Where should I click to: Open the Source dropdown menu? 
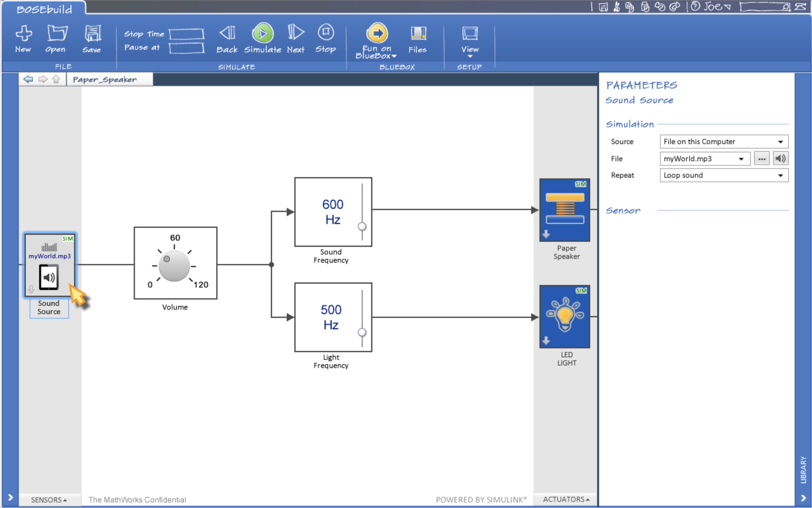(x=724, y=141)
